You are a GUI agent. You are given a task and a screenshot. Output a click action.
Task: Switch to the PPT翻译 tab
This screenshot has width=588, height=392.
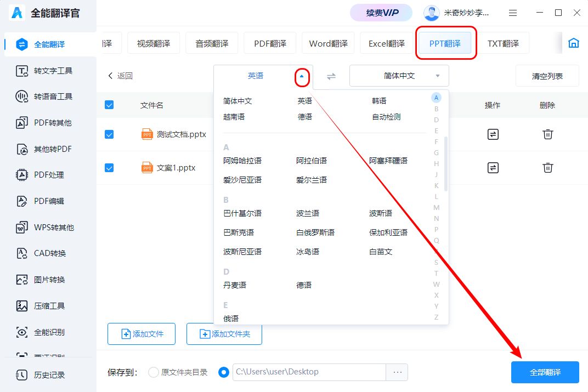tap(445, 43)
